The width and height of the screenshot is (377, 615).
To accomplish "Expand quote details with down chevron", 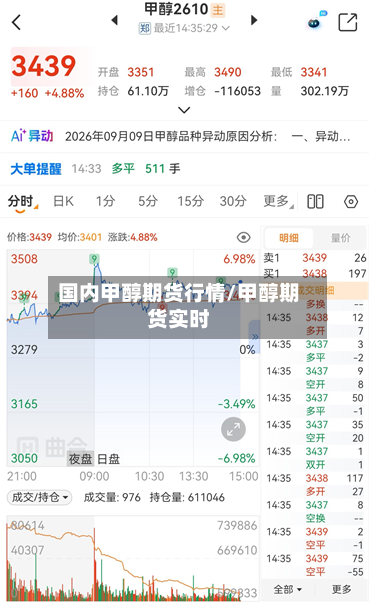I will coord(184,110).
